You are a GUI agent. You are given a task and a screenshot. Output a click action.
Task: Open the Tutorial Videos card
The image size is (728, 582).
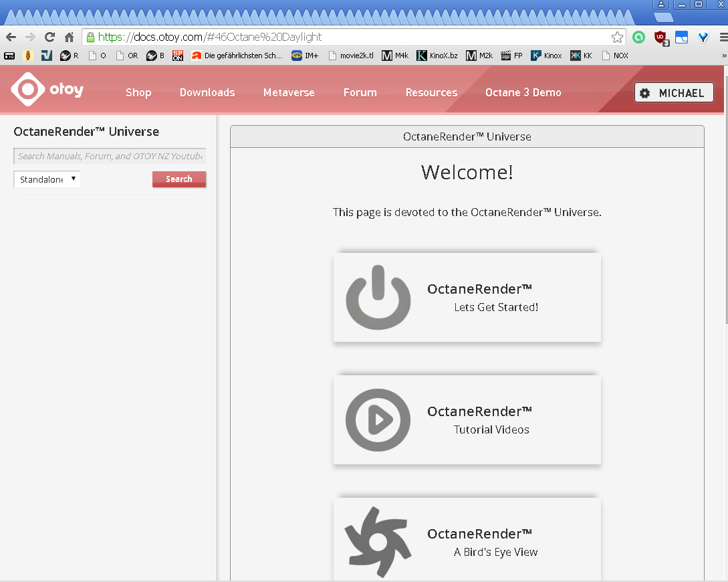click(x=467, y=420)
